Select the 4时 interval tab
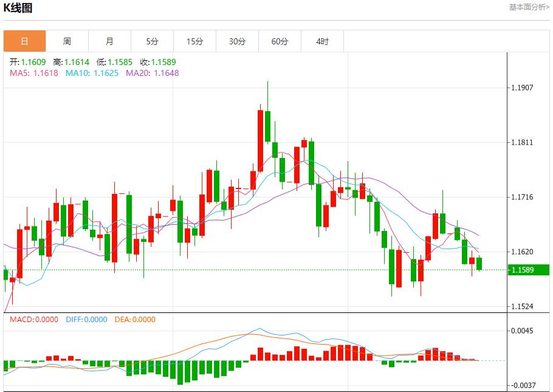 point(322,41)
